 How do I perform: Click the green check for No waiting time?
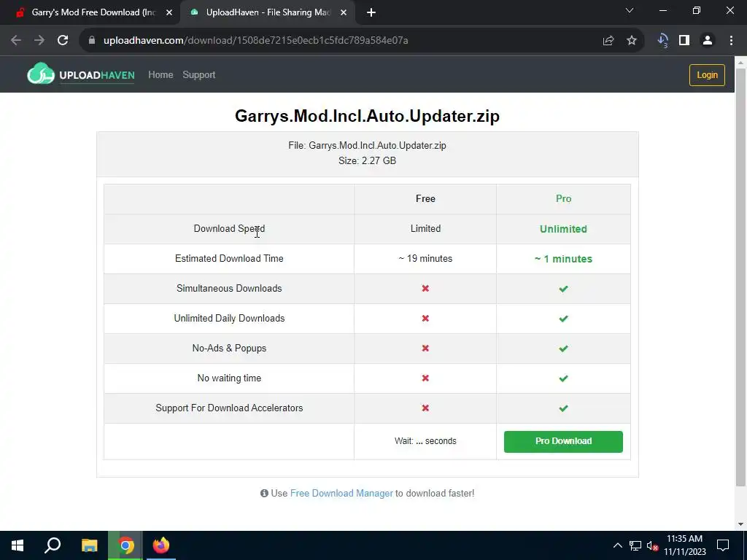(x=563, y=378)
